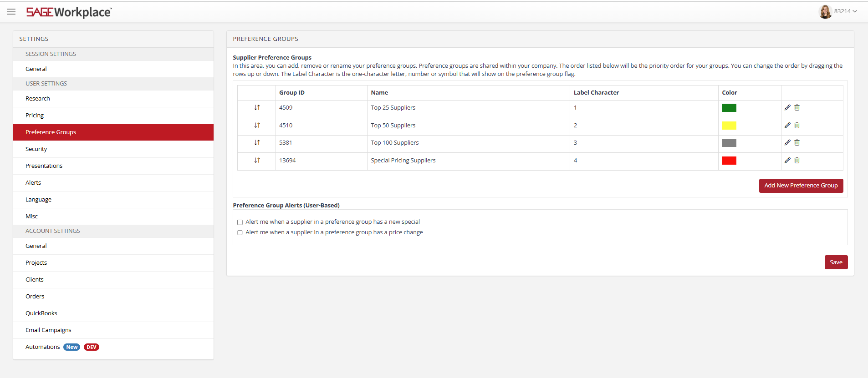Edit the Special Pricing Suppliers group
The height and width of the screenshot is (378, 868).
(x=787, y=161)
